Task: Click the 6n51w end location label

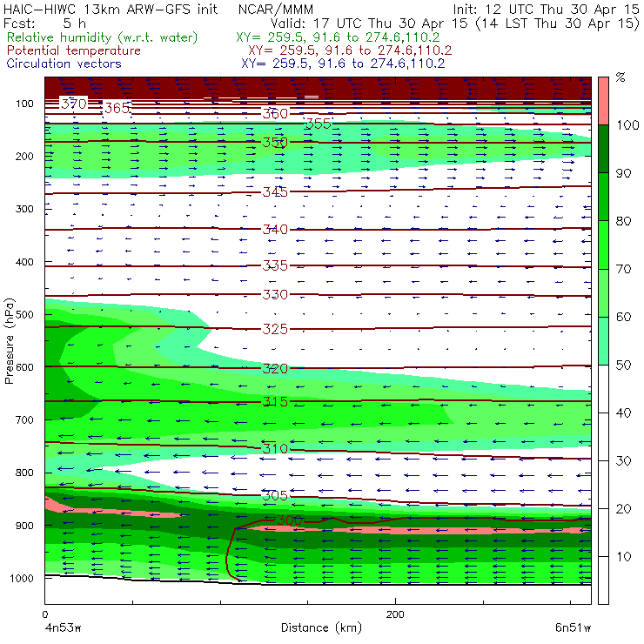Action: pyautogui.click(x=573, y=628)
